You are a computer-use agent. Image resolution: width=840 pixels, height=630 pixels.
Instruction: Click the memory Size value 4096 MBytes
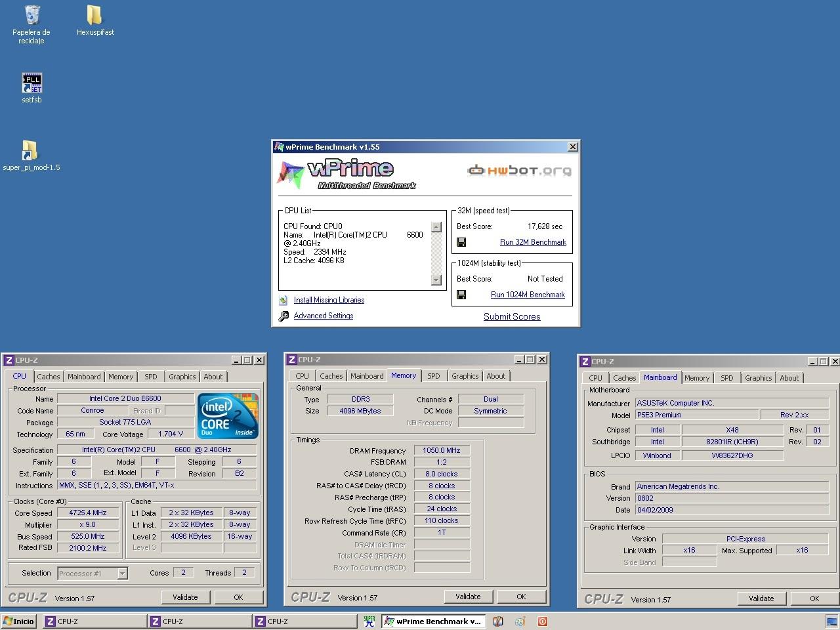[360, 411]
